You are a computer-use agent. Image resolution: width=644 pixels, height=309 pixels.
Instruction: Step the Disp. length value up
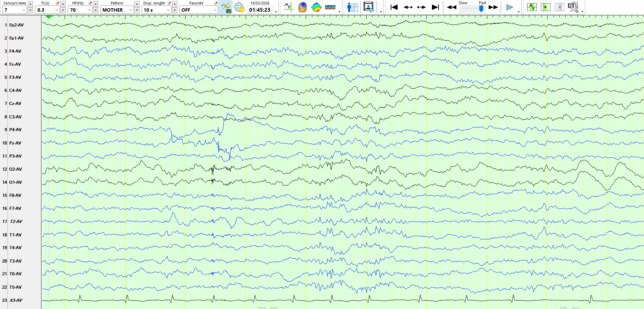tap(175, 4)
